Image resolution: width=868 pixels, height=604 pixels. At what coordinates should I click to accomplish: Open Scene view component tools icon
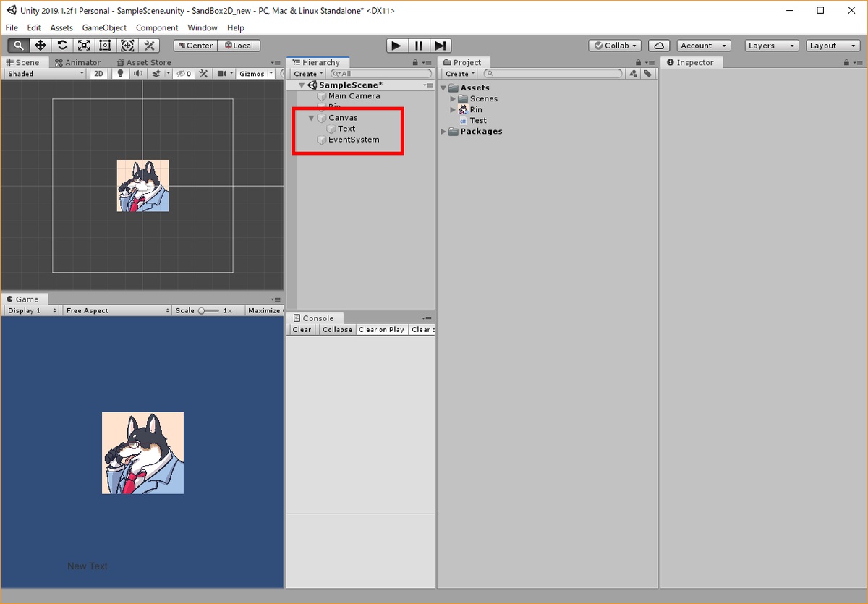[204, 74]
